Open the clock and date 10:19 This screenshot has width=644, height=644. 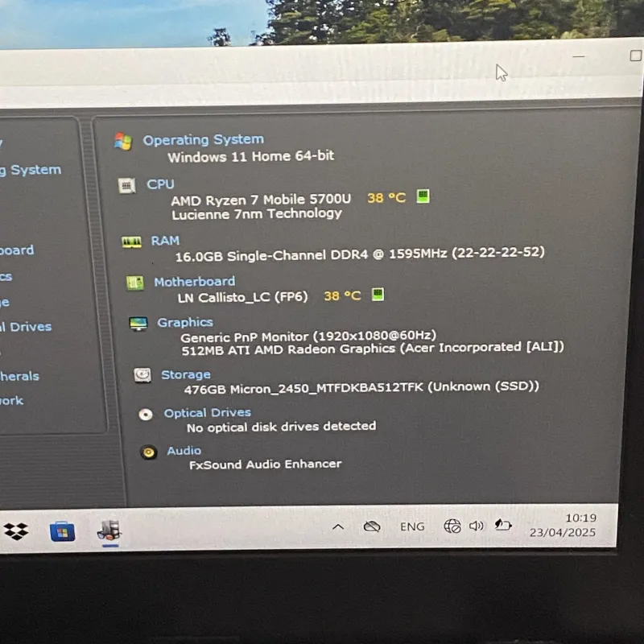tap(563, 525)
